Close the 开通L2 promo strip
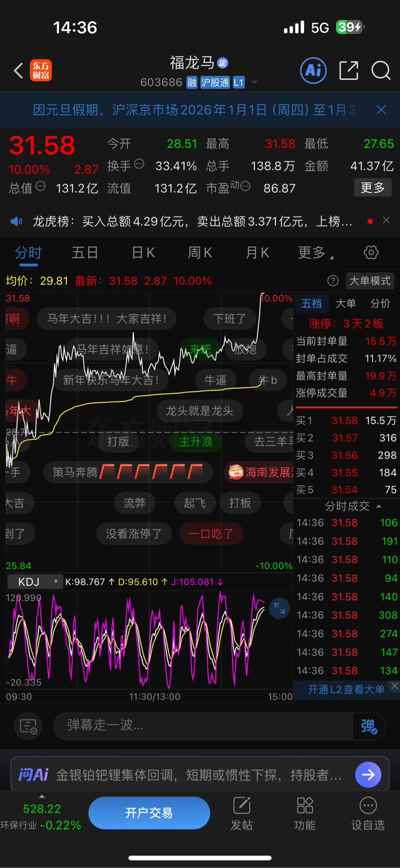This screenshot has height=868, width=400. point(395,686)
